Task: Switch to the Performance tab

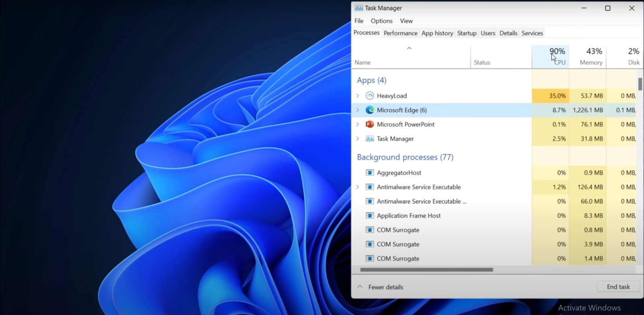Action: click(400, 33)
